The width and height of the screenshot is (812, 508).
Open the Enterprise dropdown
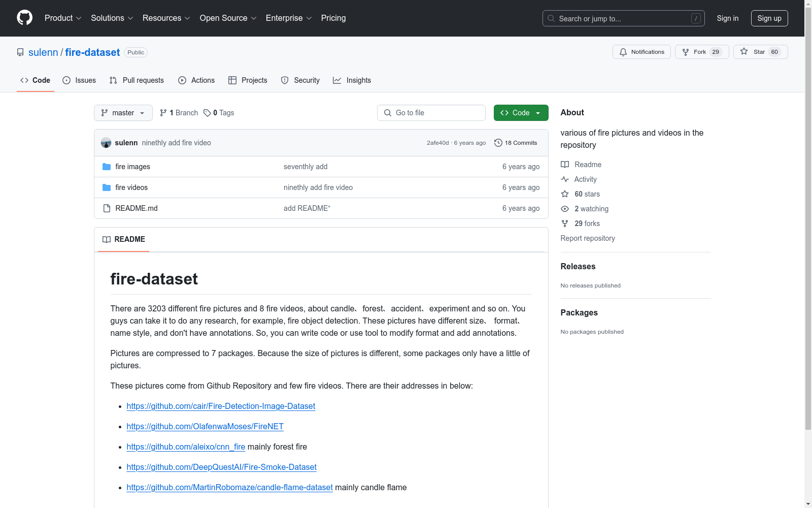pyautogui.click(x=289, y=18)
